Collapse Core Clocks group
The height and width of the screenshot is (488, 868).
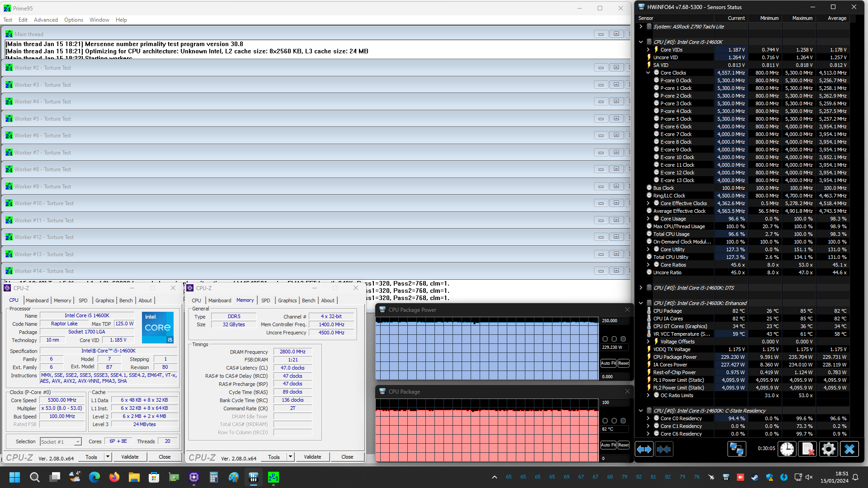point(648,73)
